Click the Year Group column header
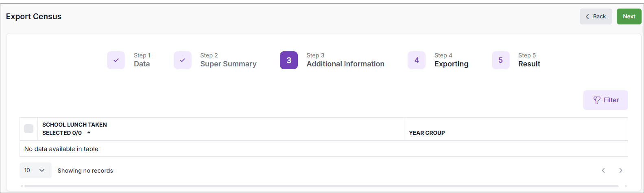The width and height of the screenshot is (644, 193). [427, 133]
